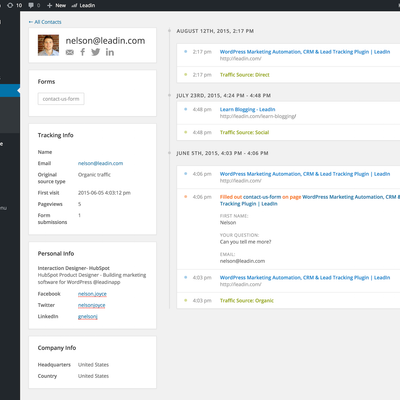Select the contact-us-form tag under Forms

point(61,99)
